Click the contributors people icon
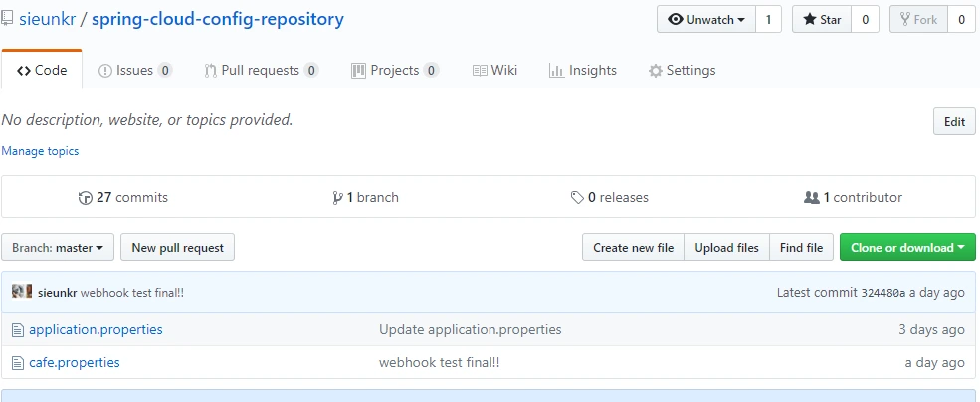Screen dimensions: 980x402 point(811,198)
